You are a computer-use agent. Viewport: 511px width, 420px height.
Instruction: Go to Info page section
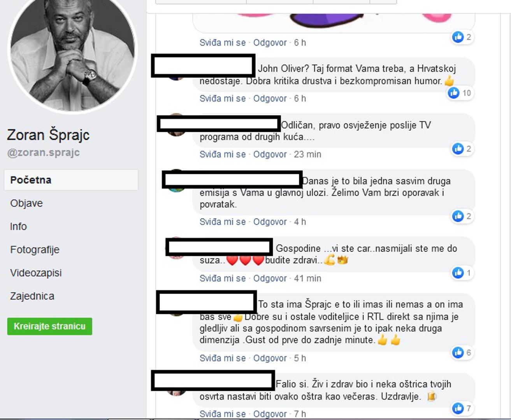(x=18, y=226)
